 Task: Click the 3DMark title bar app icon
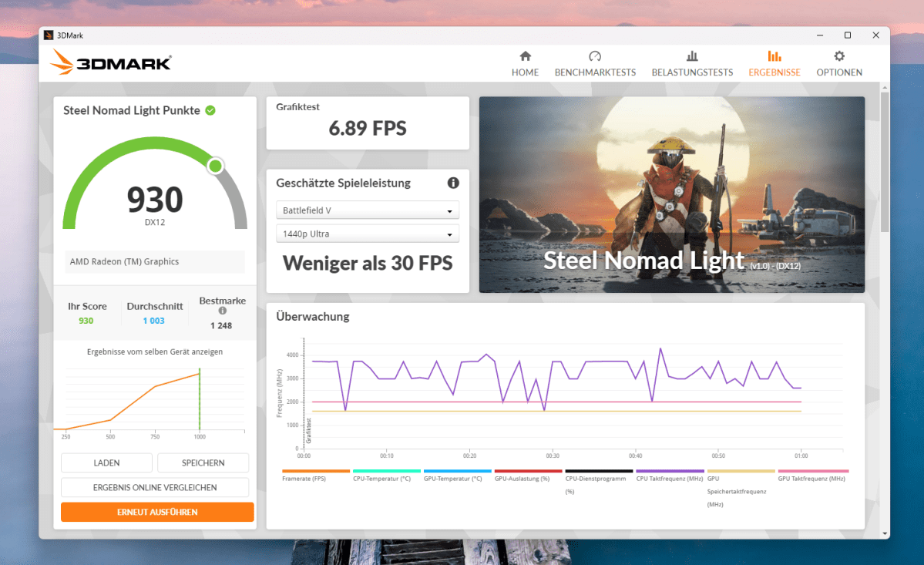point(49,35)
